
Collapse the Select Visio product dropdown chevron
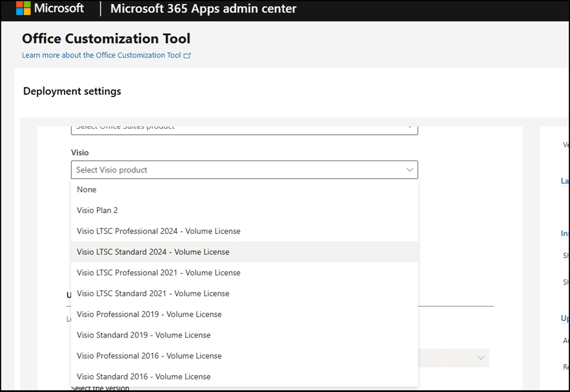coord(410,170)
